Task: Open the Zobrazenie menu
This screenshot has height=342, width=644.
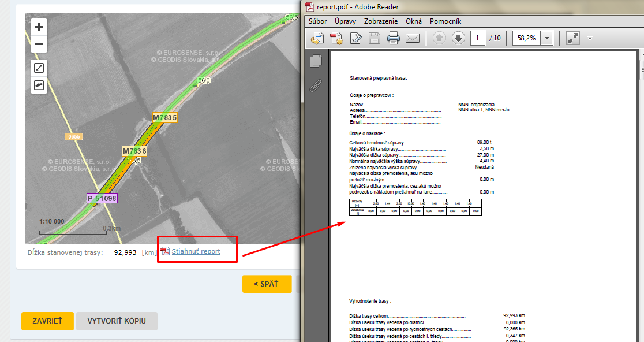Action: click(381, 21)
